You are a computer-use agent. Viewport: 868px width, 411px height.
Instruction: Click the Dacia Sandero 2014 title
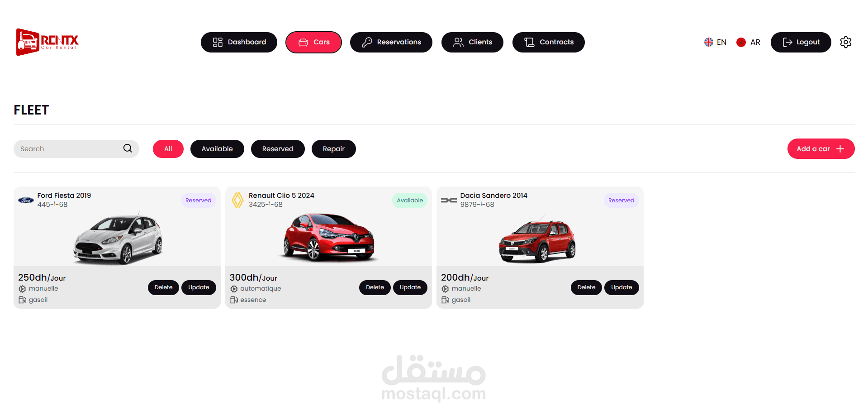pos(494,196)
